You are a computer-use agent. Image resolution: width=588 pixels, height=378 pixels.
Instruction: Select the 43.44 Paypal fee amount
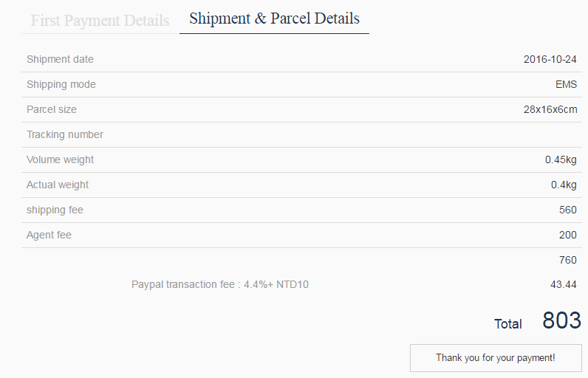click(564, 284)
